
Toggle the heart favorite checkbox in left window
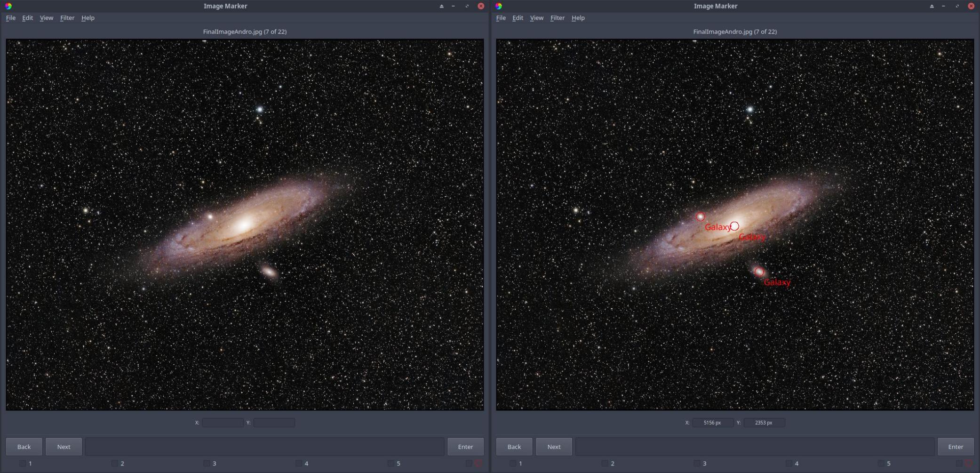pyautogui.click(x=469, y=464)
